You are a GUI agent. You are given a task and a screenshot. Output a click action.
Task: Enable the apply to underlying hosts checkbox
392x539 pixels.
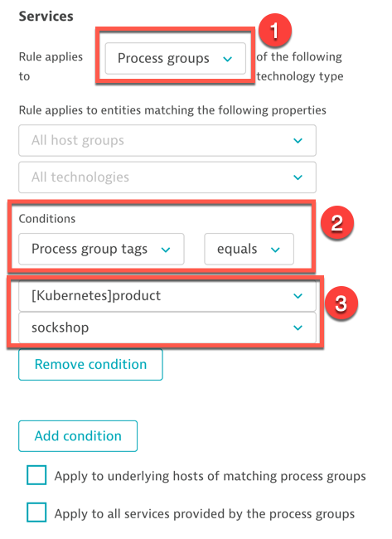36,475
